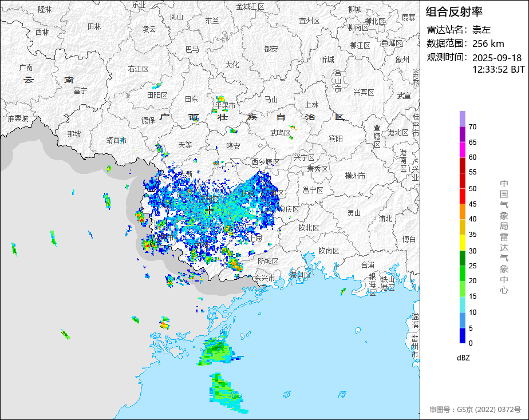Click the yellow 30-35 dBZ legend band
The width and height of the screenshot is (529, 420).
click(x=462, y=243)
